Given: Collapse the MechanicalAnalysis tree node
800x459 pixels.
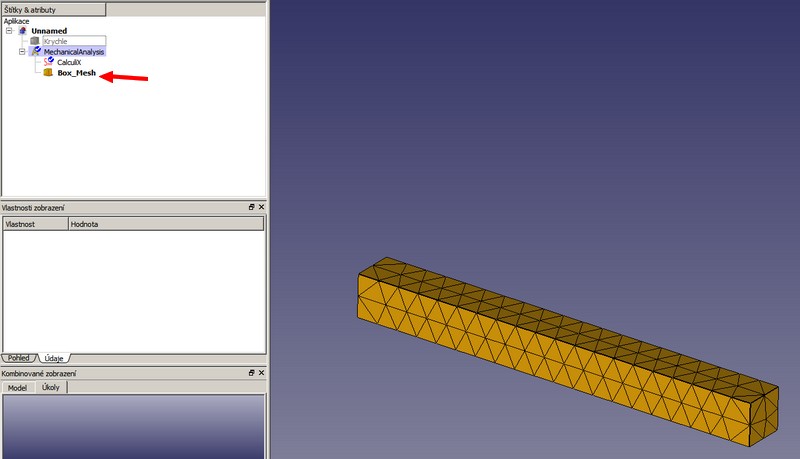Looking at the screenshot, I should 22,51.
